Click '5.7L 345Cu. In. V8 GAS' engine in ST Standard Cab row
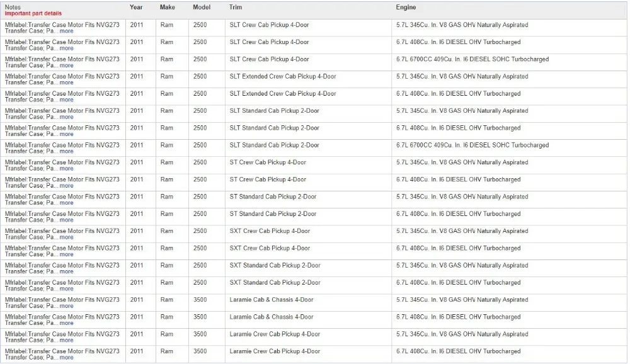The height and width of the screenshot is (364, 630). [462, 197]
